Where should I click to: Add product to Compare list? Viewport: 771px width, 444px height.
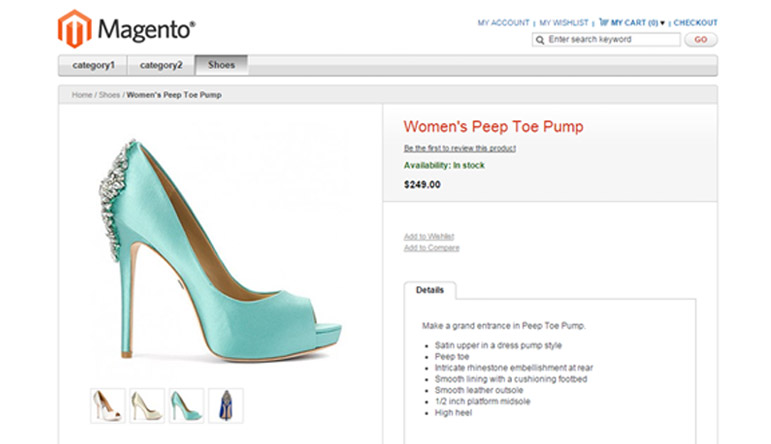pyautogui.click(x=431, y=247)
